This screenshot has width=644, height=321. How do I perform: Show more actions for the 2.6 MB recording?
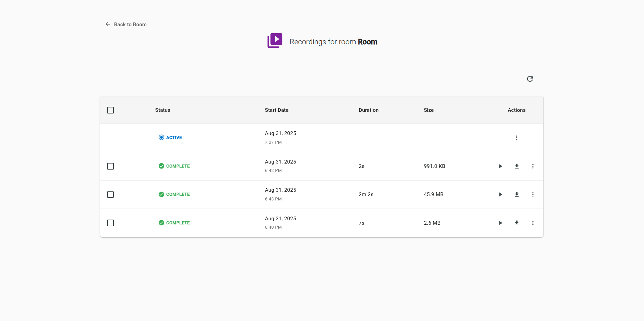click(x=533, y=223)
